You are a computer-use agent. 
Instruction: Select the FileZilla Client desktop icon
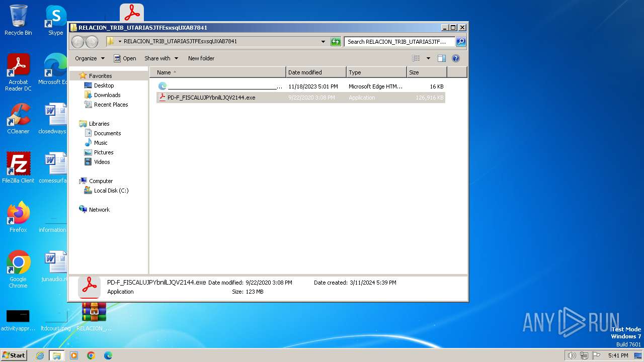click(18, 168)
